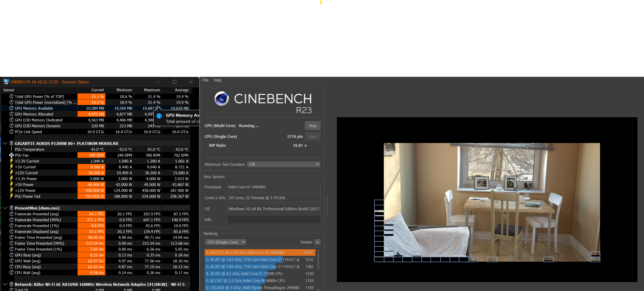The width and height of the screenshot is (644, 291).
Task: Open the File menu in Cinebench
Action: (205, 80)
